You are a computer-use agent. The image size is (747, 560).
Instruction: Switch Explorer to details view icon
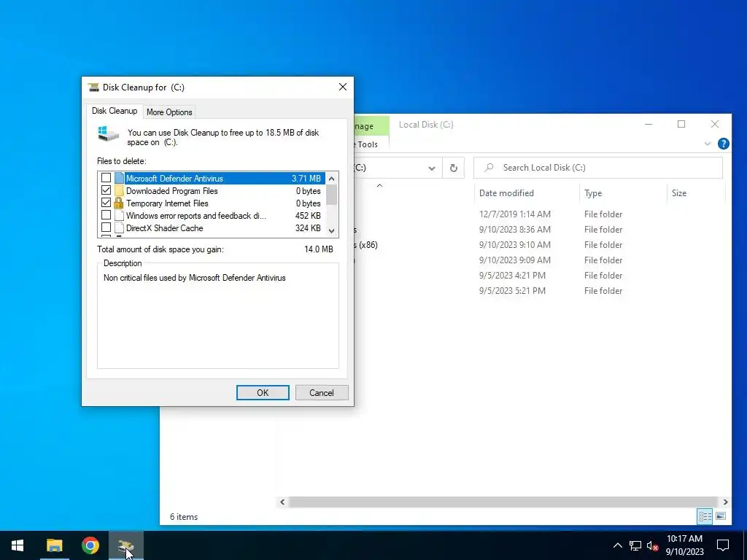(x=705, y=516)
